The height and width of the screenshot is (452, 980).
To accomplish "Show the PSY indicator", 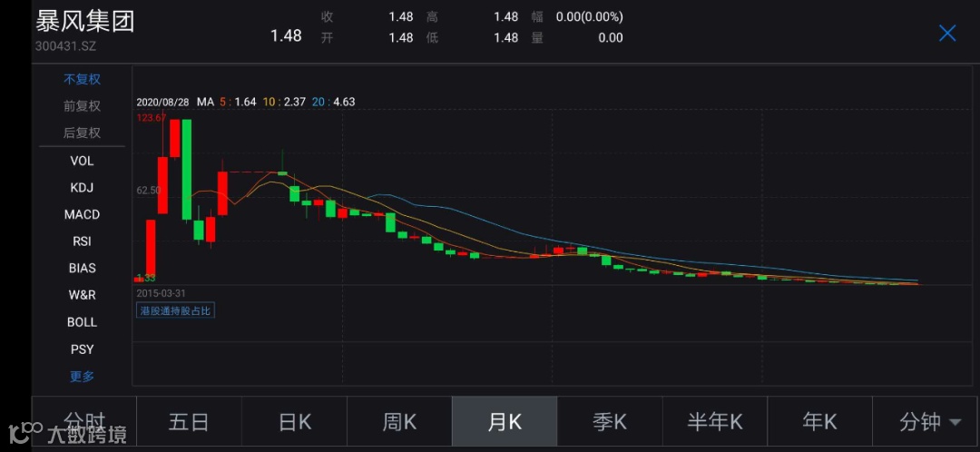I will pos(82,349).
